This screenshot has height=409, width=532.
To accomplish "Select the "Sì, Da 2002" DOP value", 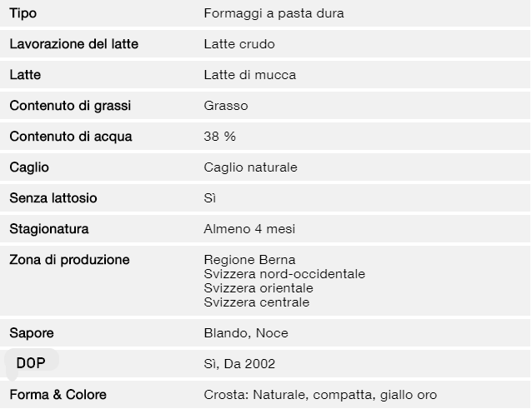I will [x=239, y=364].
